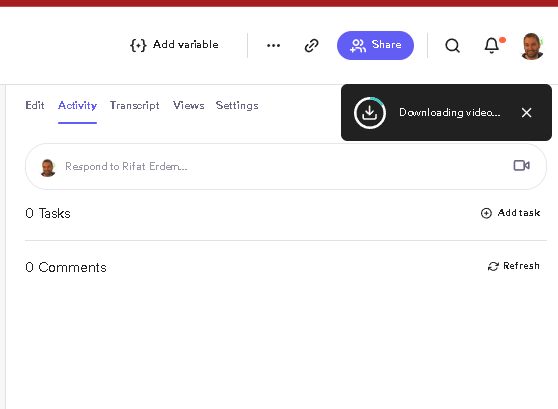This screenshot has width=558, height=409.
Task: Open the profile avatar menu
Action: tap(532, 46)
